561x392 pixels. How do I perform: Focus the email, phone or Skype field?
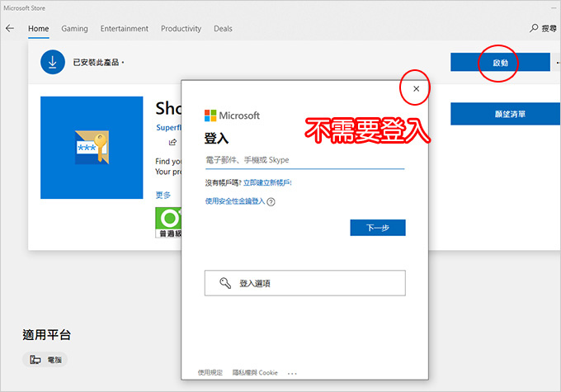(x=304, y=160)
